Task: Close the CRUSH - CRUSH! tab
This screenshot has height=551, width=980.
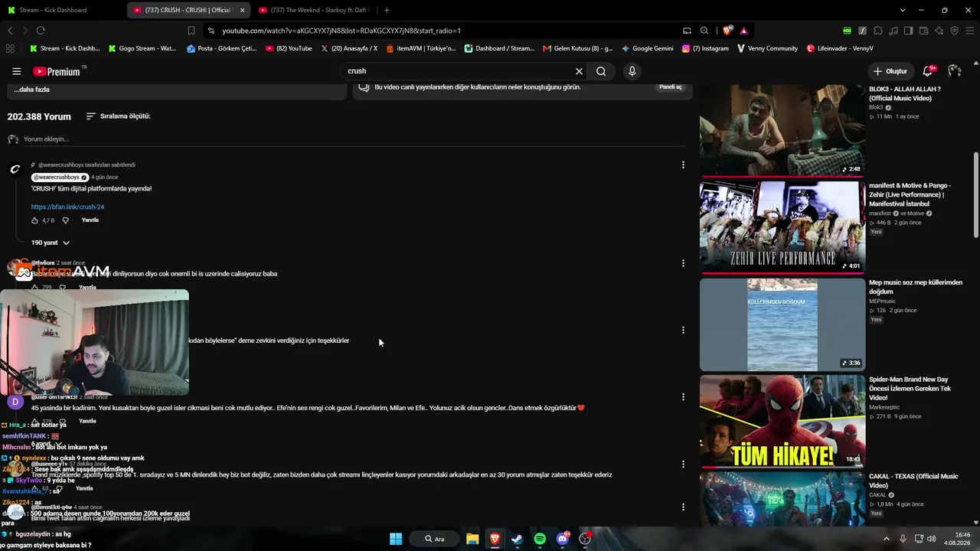Action: click(x=242, y=10)
